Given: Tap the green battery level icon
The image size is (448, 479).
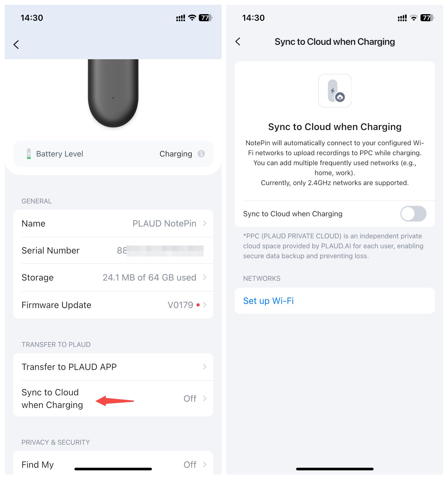Looking at the screenshot, I should (x=29, y=154).
